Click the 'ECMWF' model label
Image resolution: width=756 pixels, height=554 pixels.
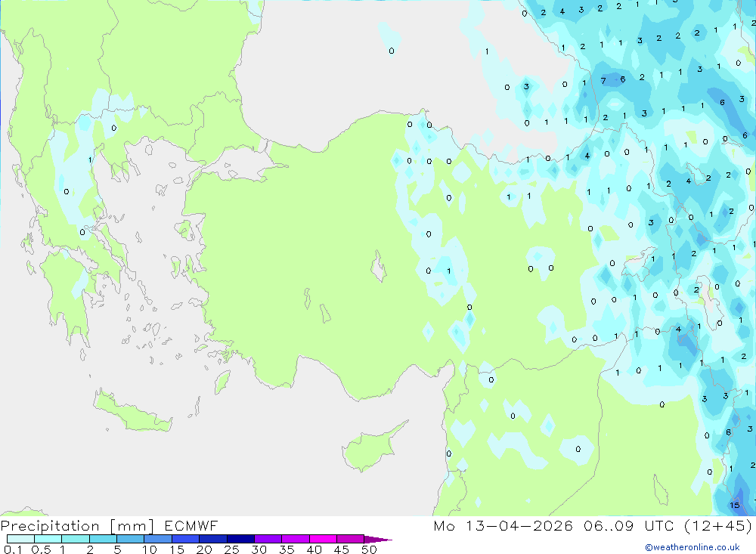click(x=191, y=525)
